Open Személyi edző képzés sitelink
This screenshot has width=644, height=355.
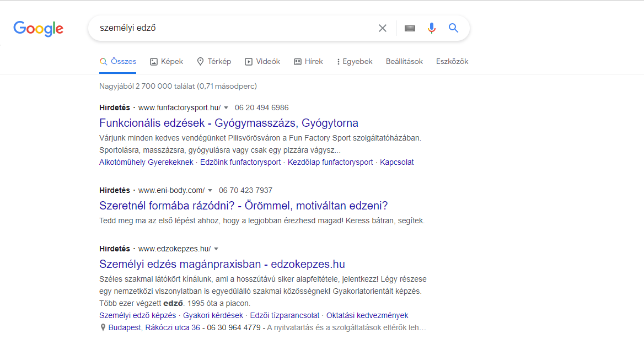coord(138,316)
